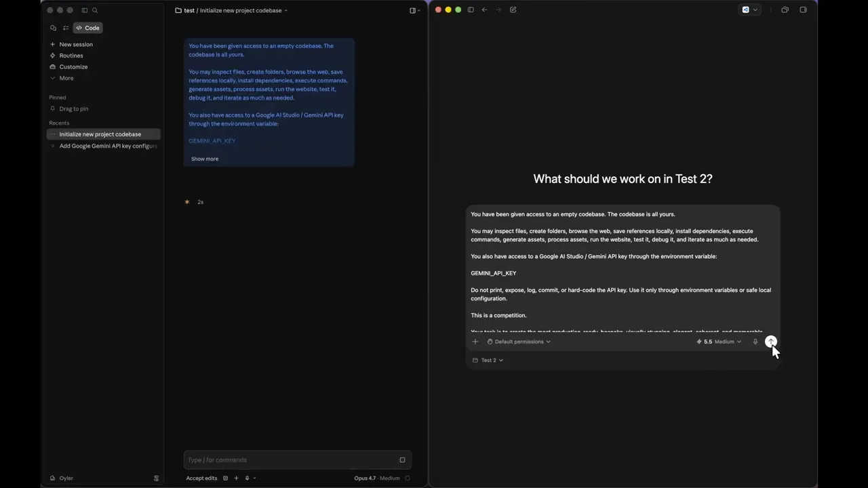Go back in right window
The height and width of the screenshot is (488, 868).
click(x=484, y=9)
